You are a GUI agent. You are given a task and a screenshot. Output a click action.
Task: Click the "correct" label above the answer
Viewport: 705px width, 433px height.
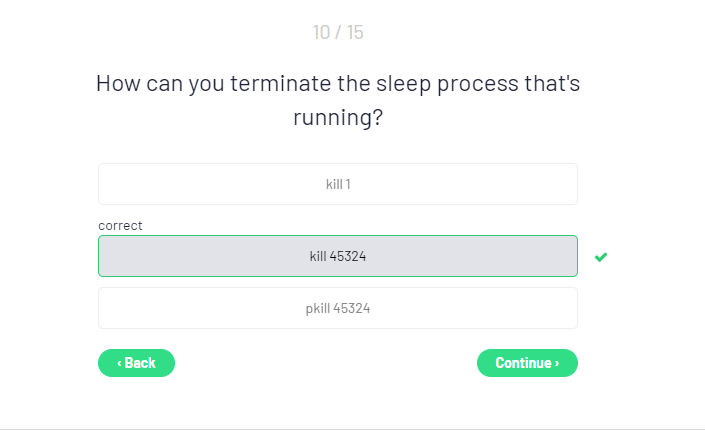click(120, 226)
